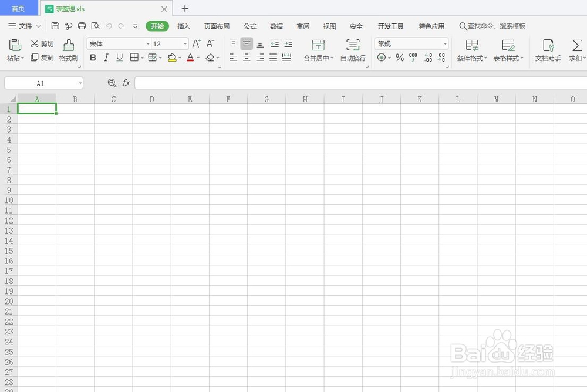The height and width of the screenshot is (392, 587).
Task: Click the eraser clear icon
Action: tap(210, 58)
